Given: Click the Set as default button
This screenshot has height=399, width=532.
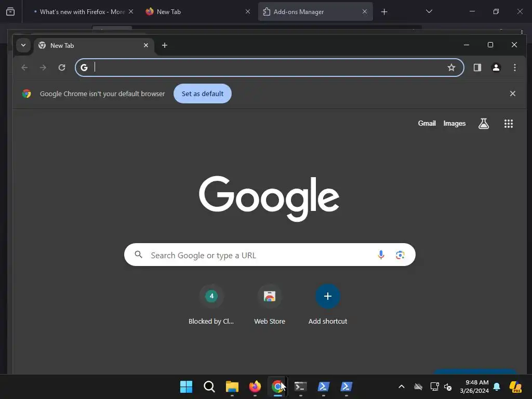Looking at the screenshot, I should click(203, 94).
